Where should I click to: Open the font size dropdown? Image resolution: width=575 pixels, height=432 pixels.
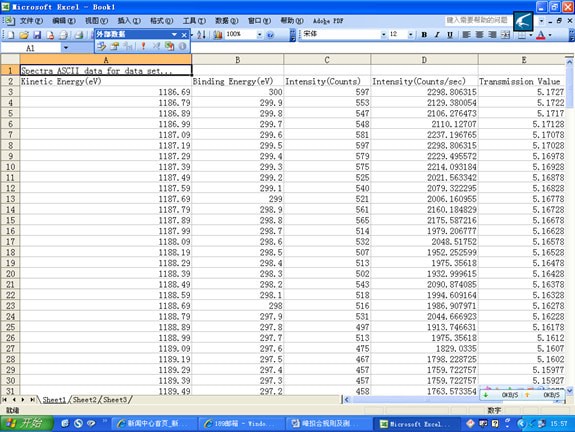click(x=410, y=34)
